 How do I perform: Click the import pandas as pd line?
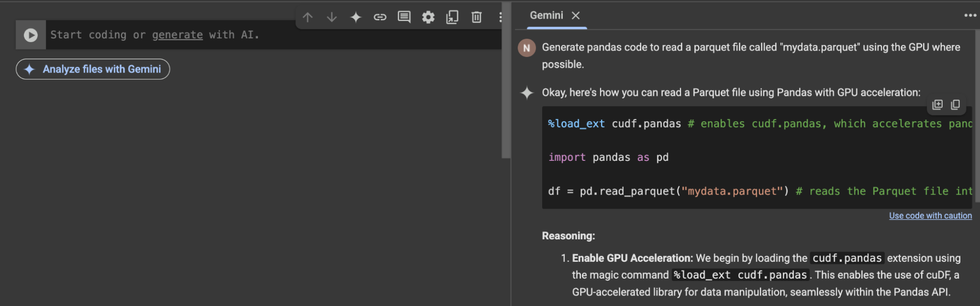coord(608,157)
